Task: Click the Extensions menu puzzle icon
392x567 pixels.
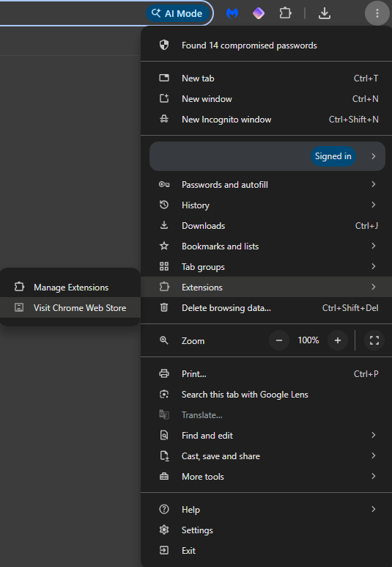Action: click(x=164, y=287)
